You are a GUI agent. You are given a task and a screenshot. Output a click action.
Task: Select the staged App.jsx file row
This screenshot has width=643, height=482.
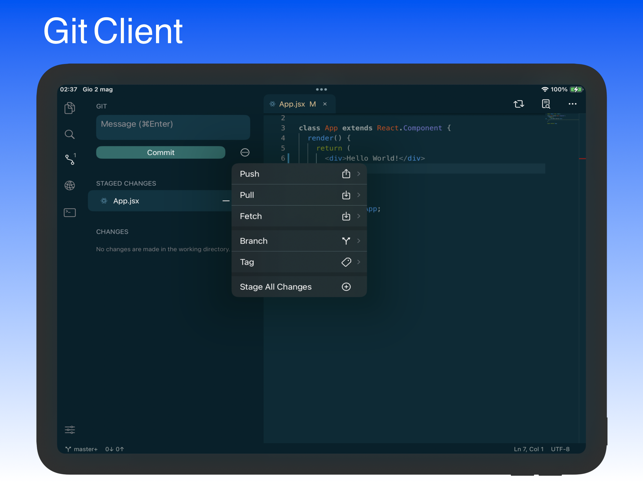[x=161, y=201]
